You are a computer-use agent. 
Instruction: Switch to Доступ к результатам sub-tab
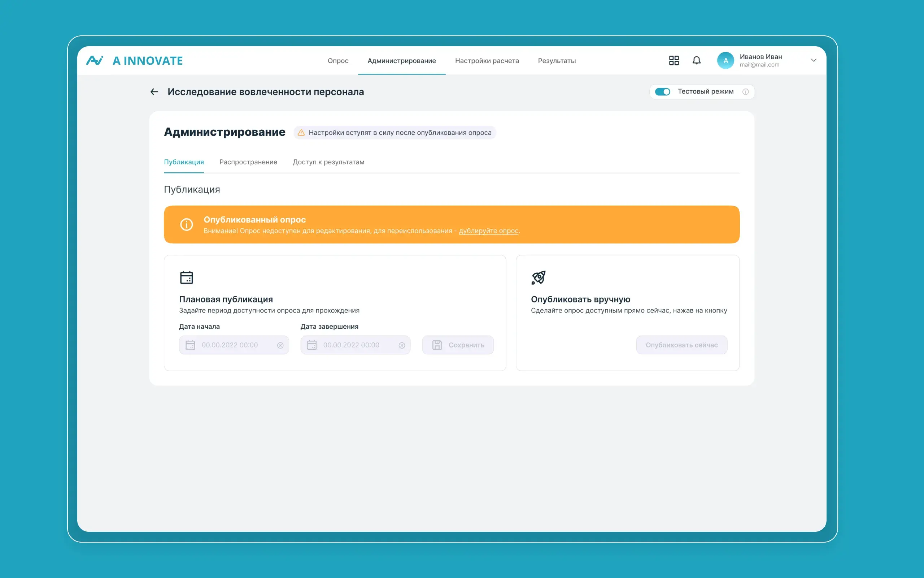pos(328,162)
